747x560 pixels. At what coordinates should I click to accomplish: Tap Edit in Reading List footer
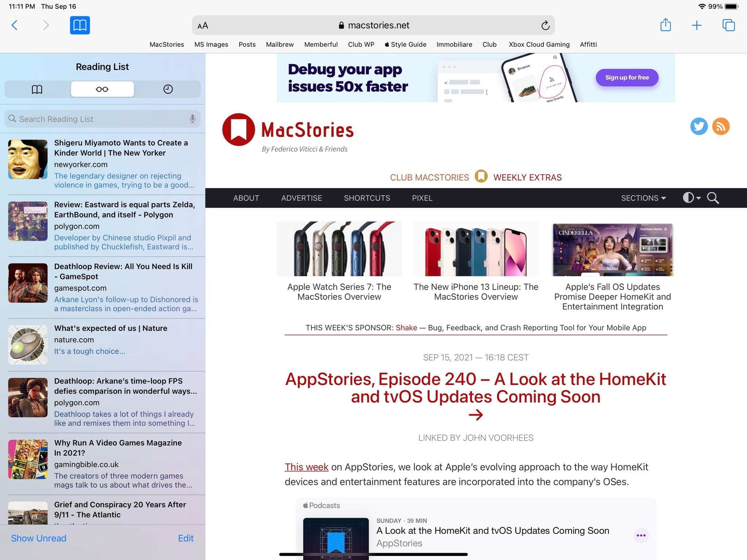coord(186,538)
